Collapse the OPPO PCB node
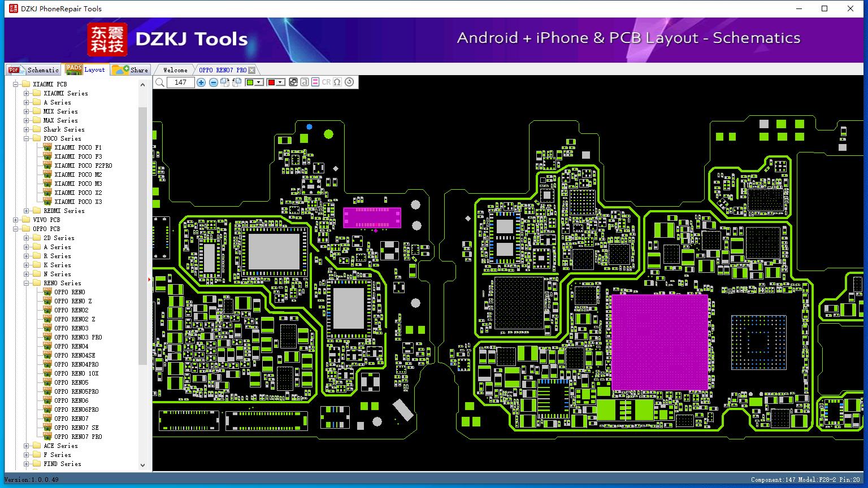The image size is (868, 488). [15, 229]
